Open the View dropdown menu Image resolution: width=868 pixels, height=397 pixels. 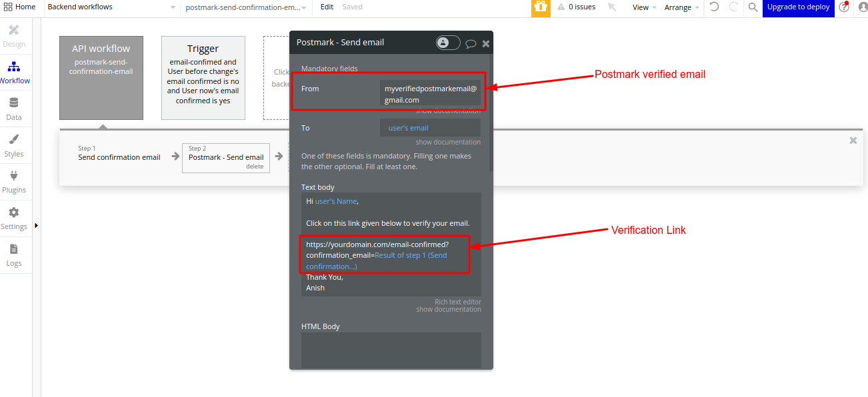pyautogui.click(x=644, y=7)
